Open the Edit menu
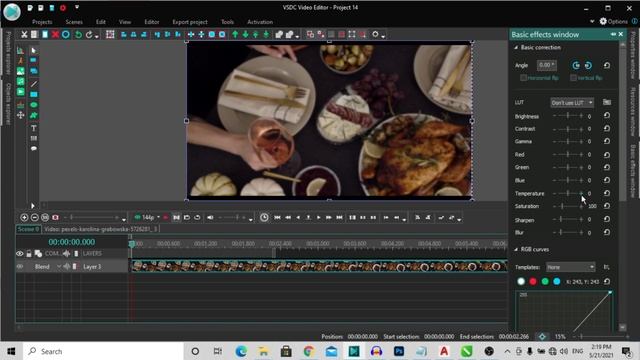 101,22
